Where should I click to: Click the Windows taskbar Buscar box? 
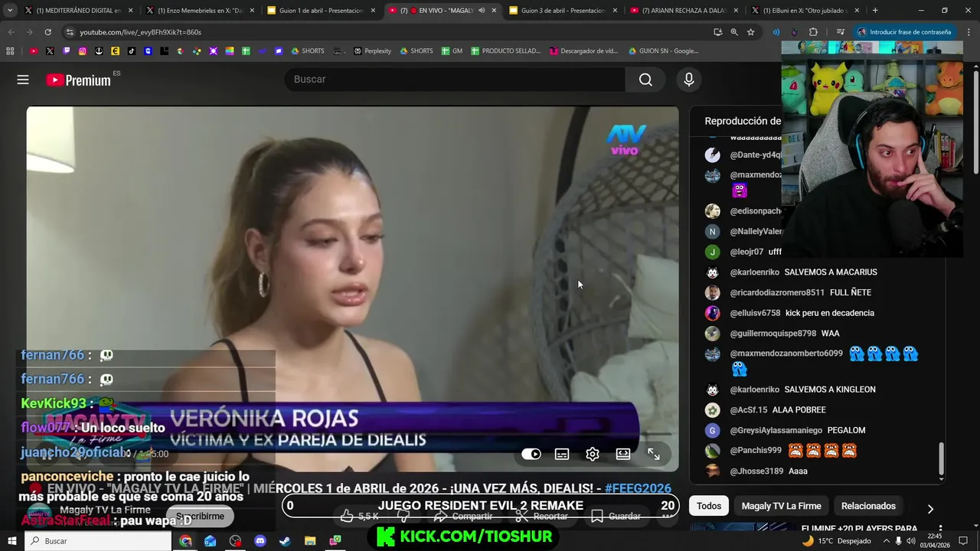(98, 541)
